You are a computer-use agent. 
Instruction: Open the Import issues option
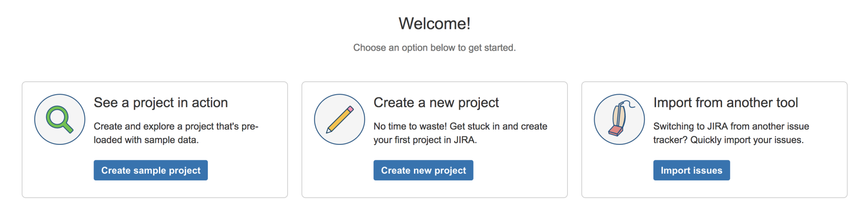tap(691, 170)
